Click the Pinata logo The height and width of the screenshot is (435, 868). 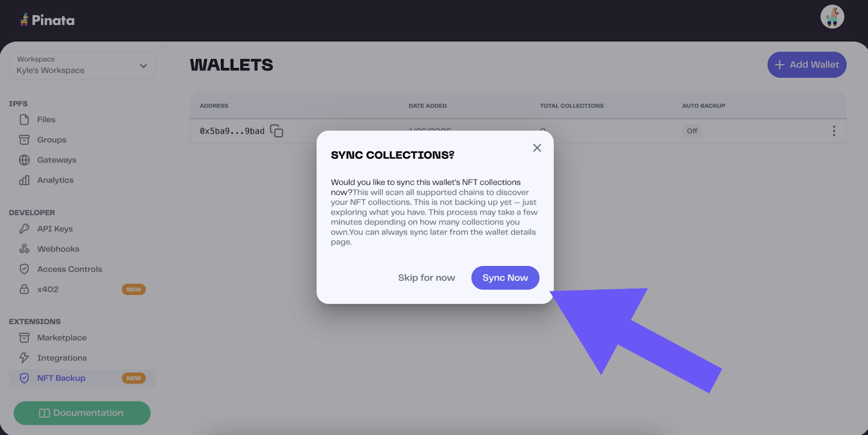(47, 20)
